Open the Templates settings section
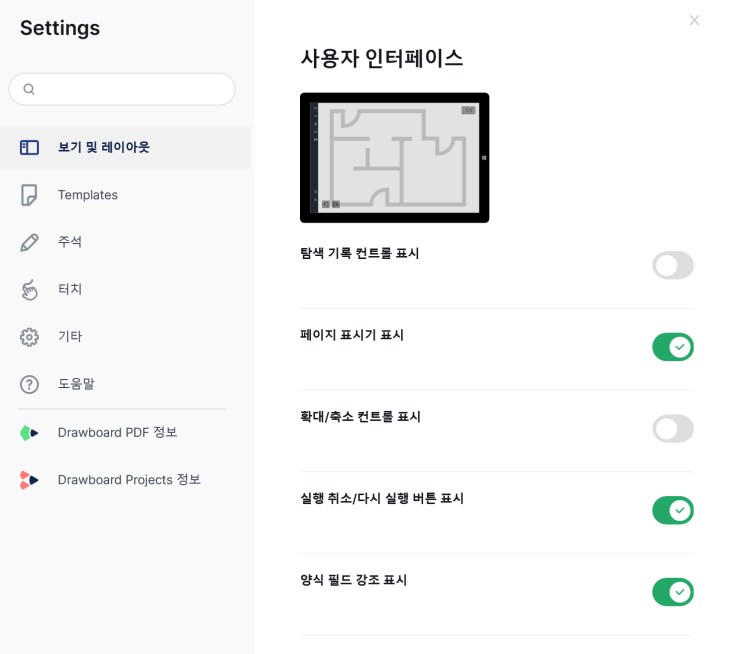743x654 pixels. pyautogui.click(x=88, y=195)
